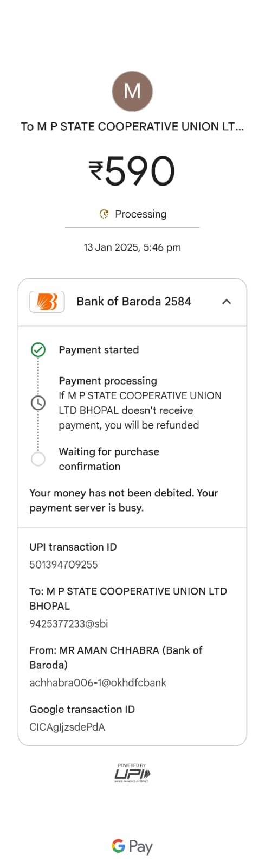
Task: Click the money not debited notice
Action: [124, 500]
